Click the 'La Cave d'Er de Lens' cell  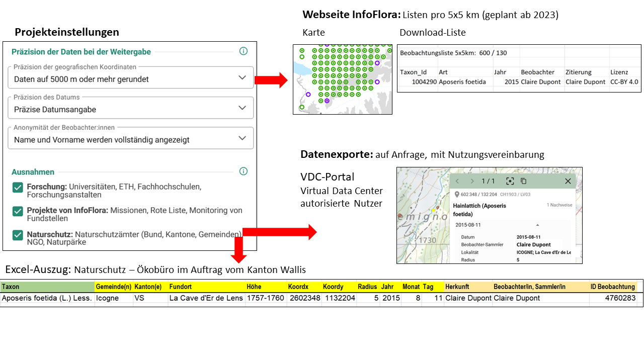coord(206,298)
